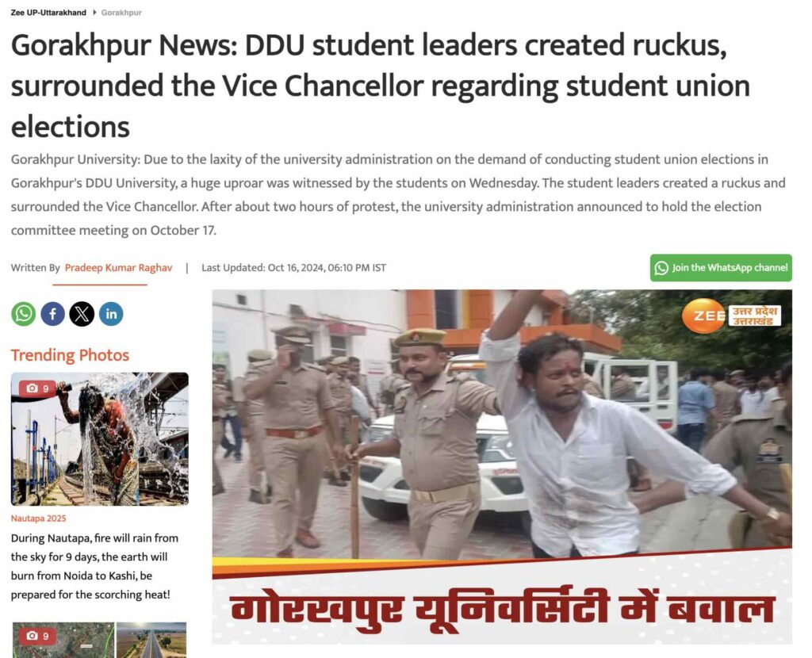Click the article headline about DDU students
Viewport: 812px width, 658px height.
point(381,86)
